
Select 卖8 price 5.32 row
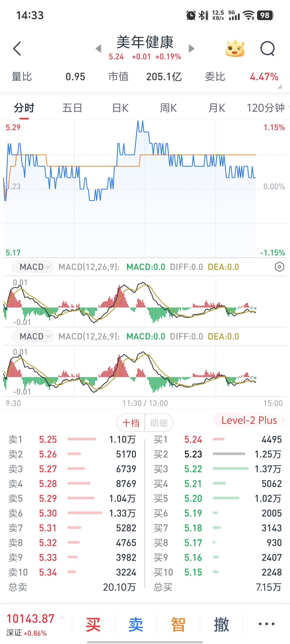click(72, 543)
